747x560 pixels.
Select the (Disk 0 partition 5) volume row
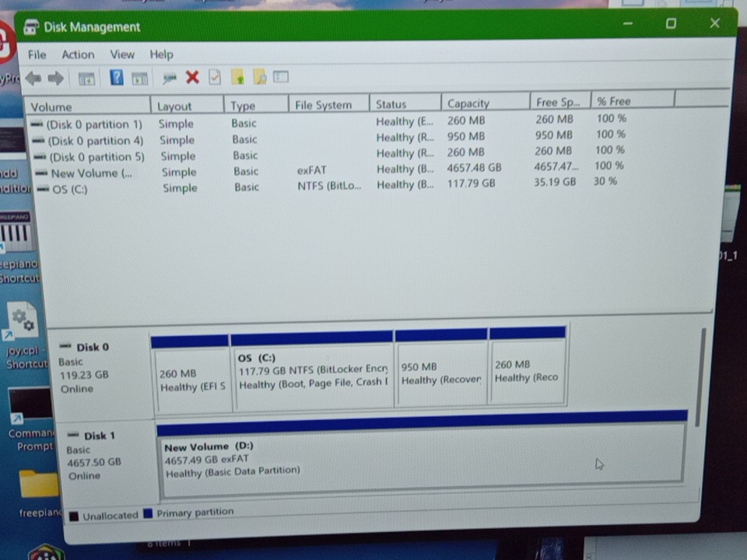click(328, 154)
